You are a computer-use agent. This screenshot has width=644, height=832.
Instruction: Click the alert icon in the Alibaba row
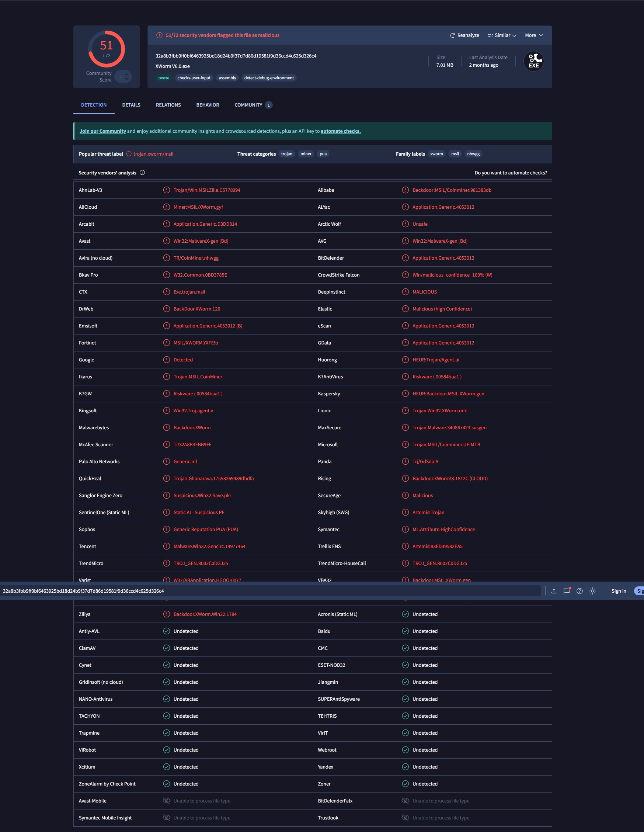tap(405, 190)
